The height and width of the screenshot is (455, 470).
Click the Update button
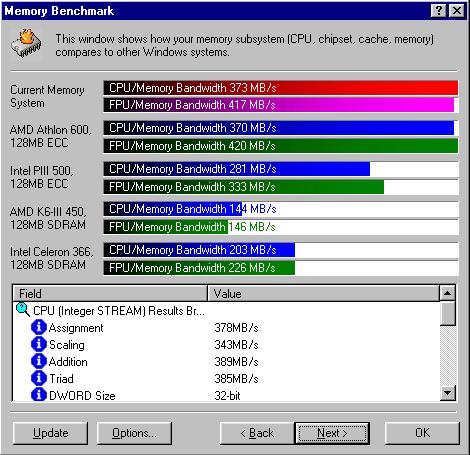[51, 433]
